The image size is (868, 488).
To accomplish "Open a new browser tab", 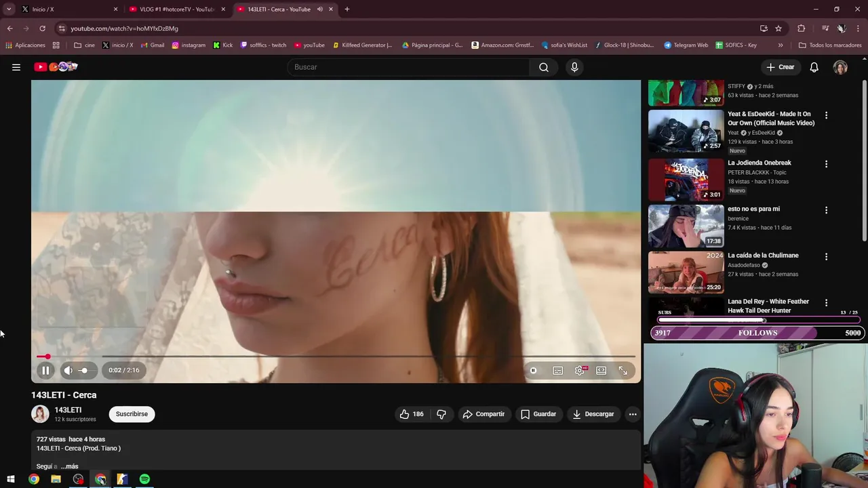I will [347, 9].
